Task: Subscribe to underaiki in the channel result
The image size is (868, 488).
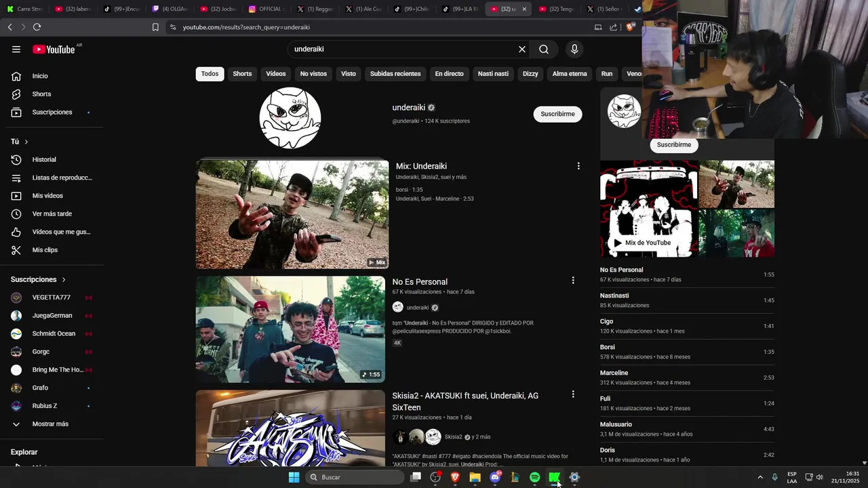Action: [x=557, y=114]
